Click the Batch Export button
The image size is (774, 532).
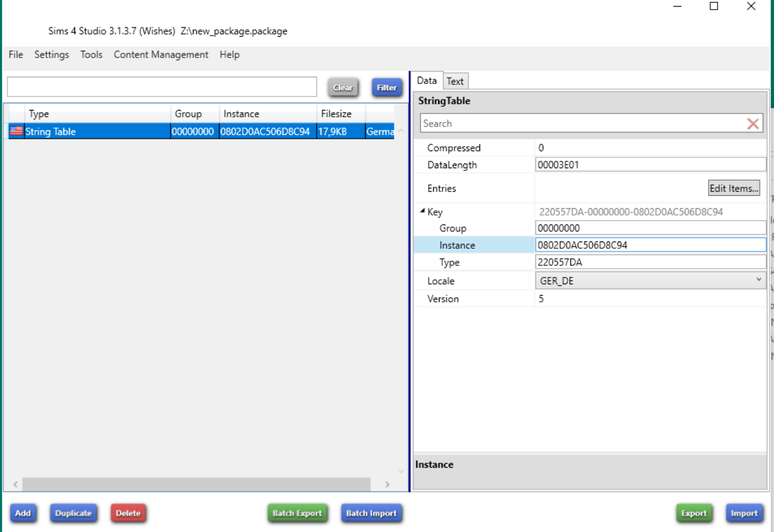pos(297,513)
